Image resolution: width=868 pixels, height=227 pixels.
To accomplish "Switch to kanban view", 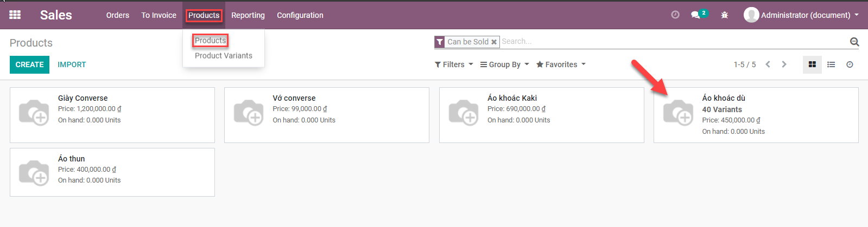I will tap(812, 64).
